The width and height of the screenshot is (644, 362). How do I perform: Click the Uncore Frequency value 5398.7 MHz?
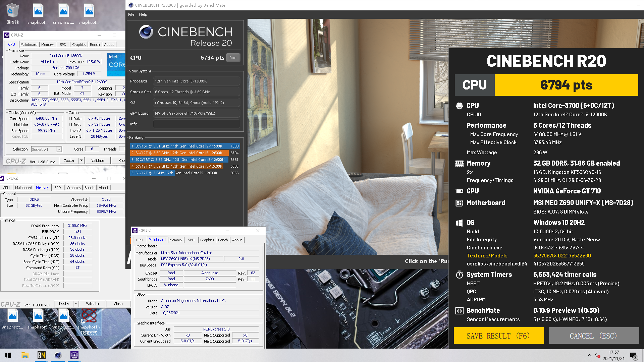click(x=106, y=212)
